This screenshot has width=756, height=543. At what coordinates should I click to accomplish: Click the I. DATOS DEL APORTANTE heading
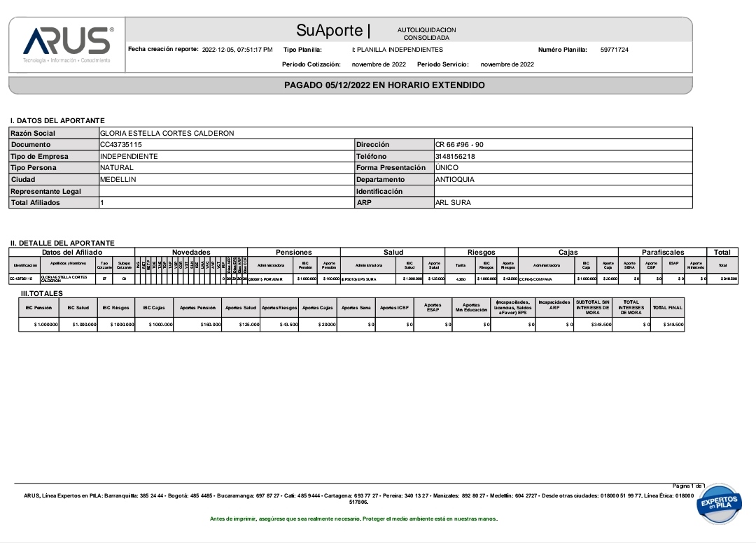pyautogui.click(x=57, y=121)
